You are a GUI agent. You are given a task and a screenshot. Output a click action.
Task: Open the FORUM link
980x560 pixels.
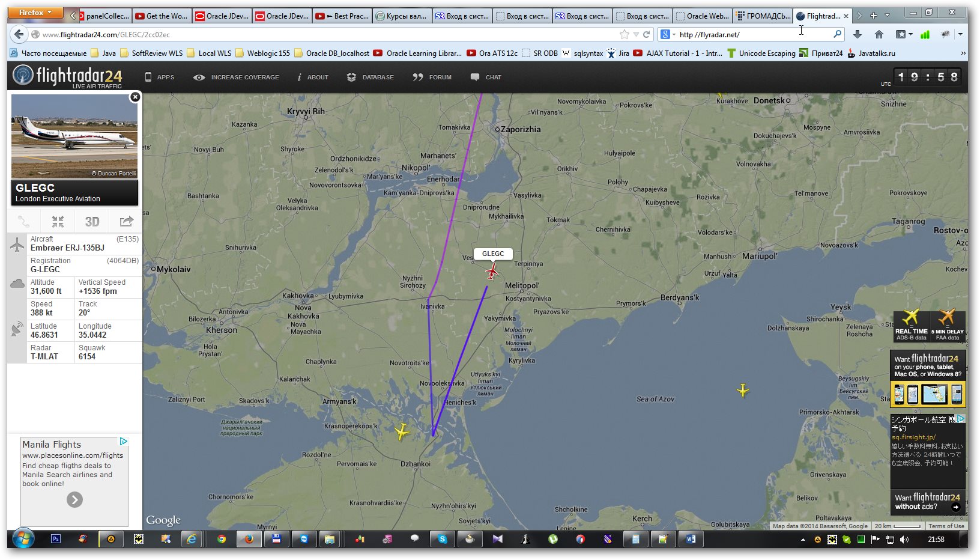pos(432,77)
